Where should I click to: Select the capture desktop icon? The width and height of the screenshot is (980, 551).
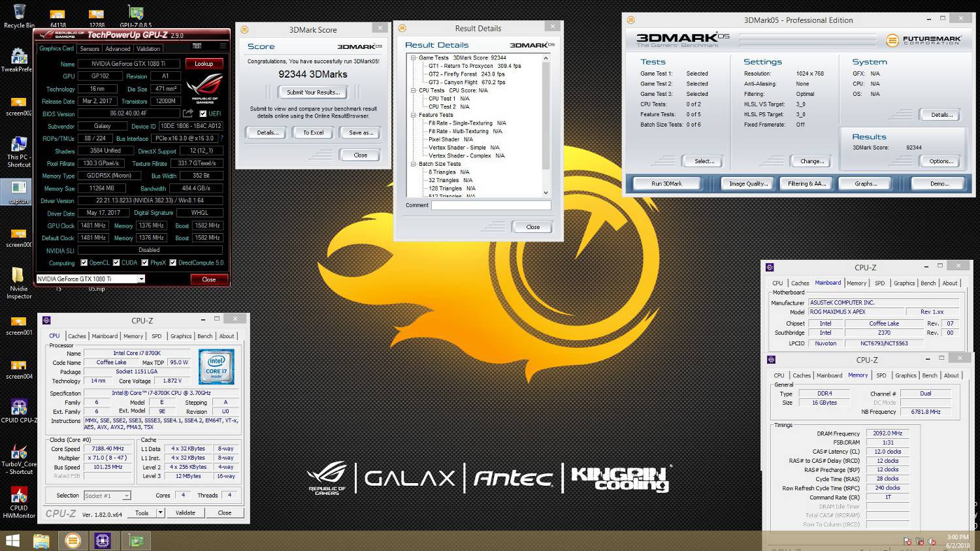click(x=19, y=192)
